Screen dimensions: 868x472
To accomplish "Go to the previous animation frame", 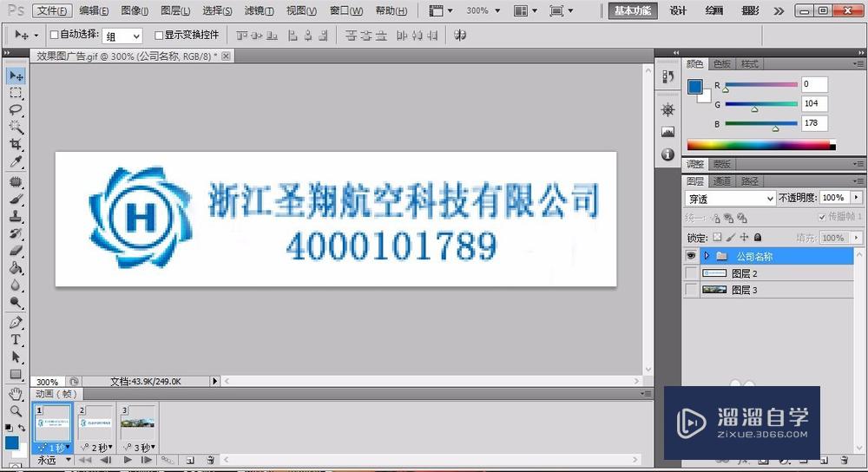I will (106, 460).
